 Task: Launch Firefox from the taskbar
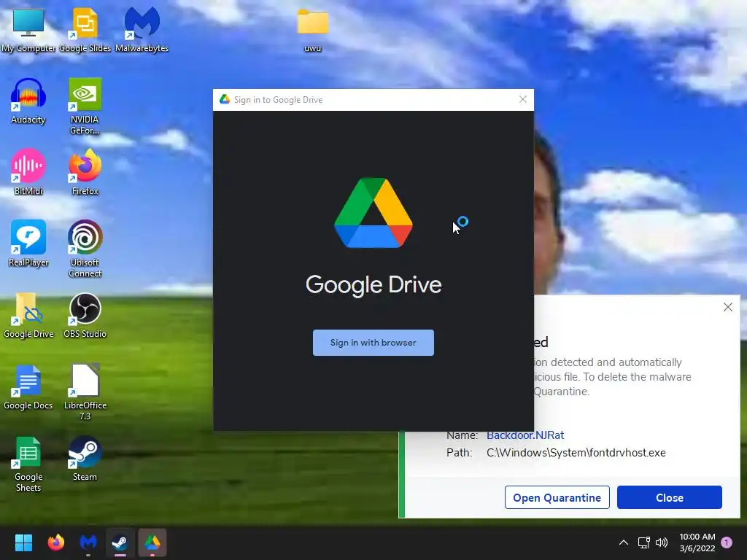click(x=55, y=542)
